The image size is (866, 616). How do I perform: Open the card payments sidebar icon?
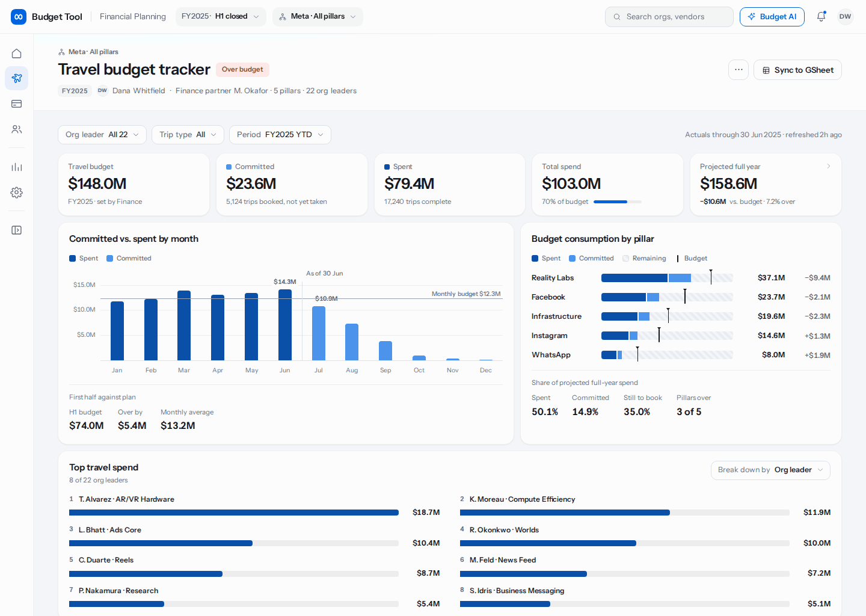click(x=17, y=104)
